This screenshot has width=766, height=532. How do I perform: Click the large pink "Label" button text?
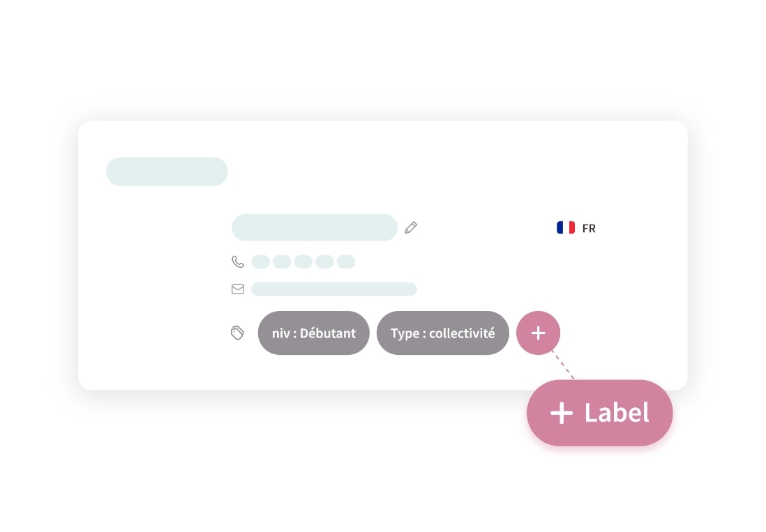[617, 413]
